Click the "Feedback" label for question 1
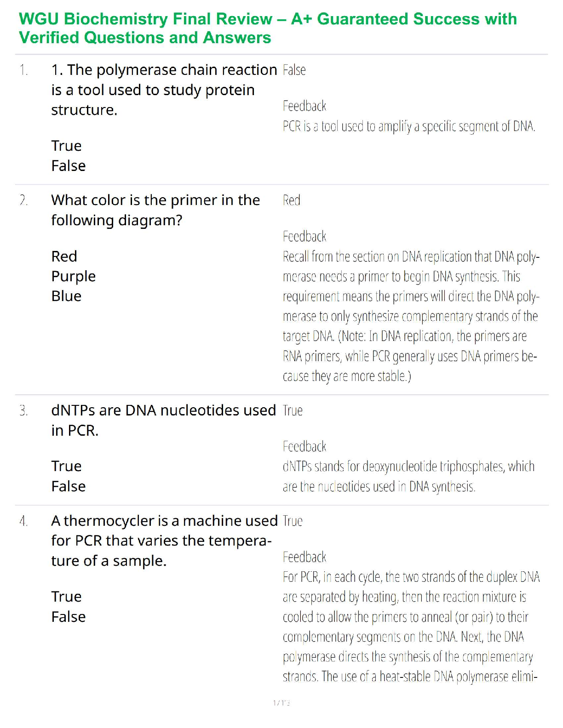 point(304,106)
